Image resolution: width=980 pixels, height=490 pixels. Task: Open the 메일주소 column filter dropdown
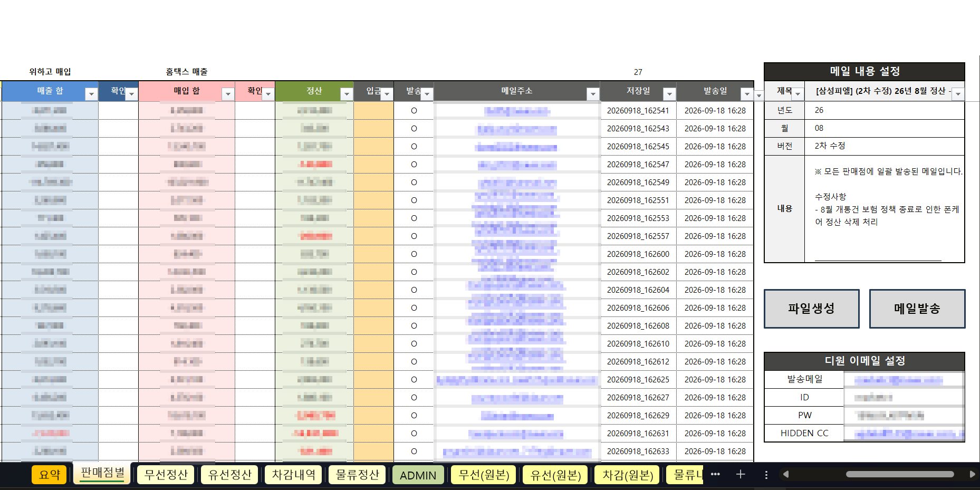[593, 94]
